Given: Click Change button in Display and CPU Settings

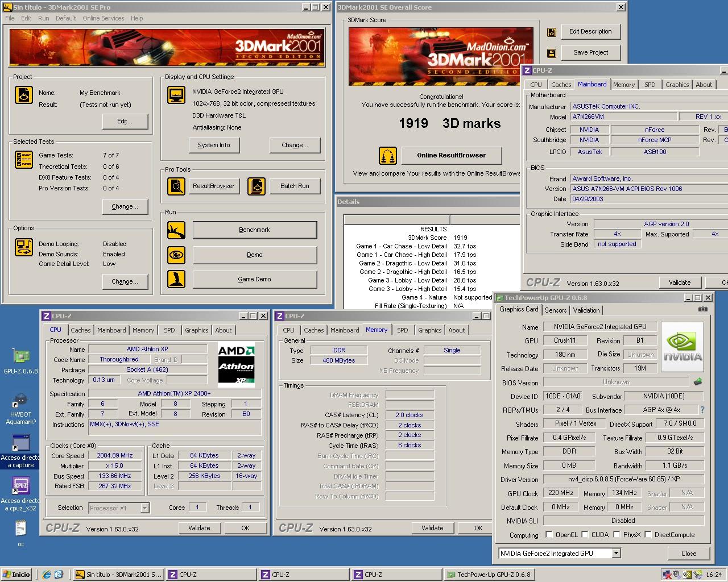Looking at the screenshot, I should tap(295, 145).
